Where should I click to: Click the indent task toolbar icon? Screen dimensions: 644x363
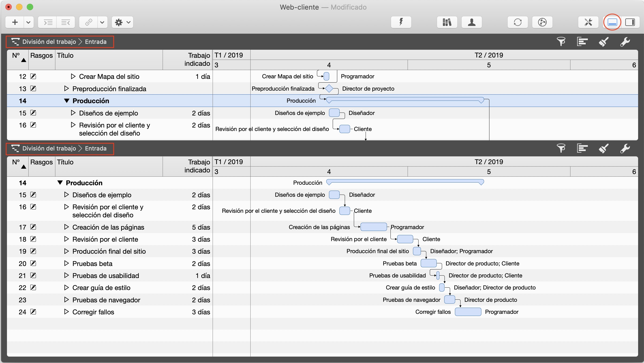point(48,22)
